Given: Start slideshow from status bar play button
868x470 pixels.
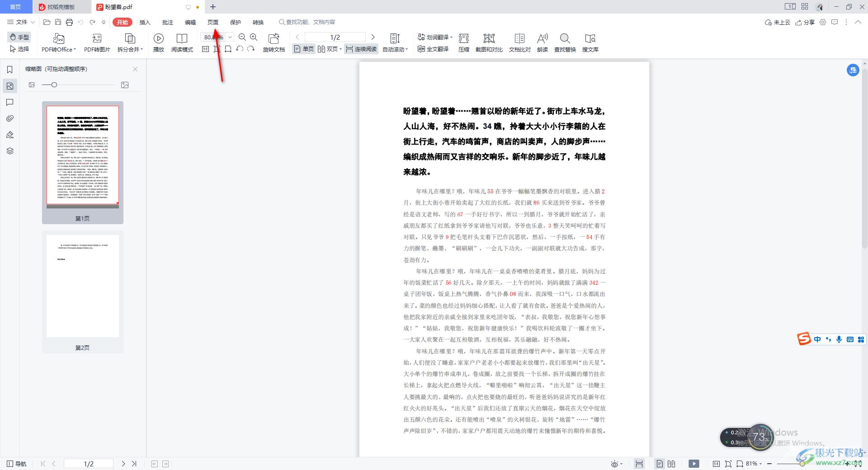Looking at the screenshot, I should click(694, 464).
